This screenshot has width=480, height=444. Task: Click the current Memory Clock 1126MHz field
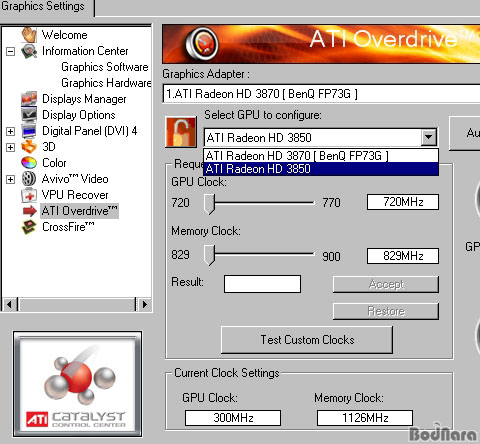pyautogui.click(x=365, y=418)
